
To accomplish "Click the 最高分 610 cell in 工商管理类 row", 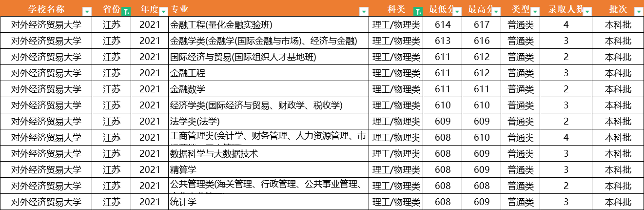I will pyautogui.click(x=482, y=138).
